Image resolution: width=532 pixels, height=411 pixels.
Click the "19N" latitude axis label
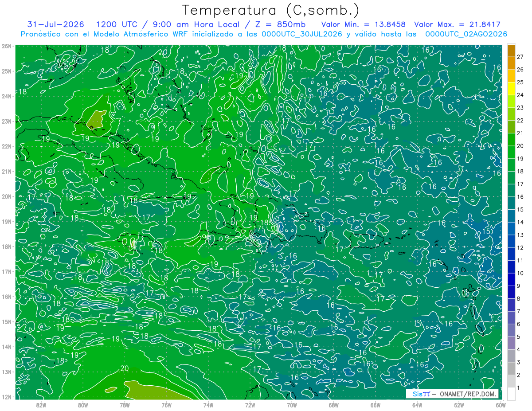pos(7,221)
